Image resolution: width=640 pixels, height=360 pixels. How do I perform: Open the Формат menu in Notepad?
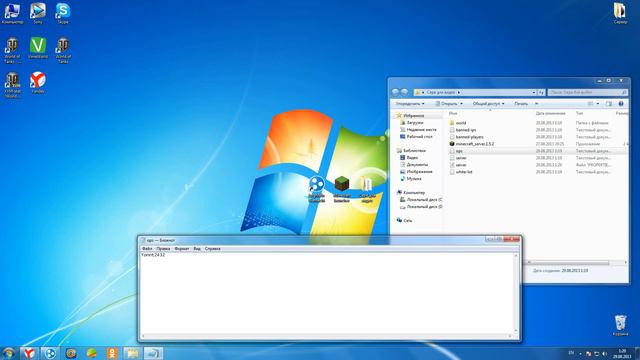[182, 248]
